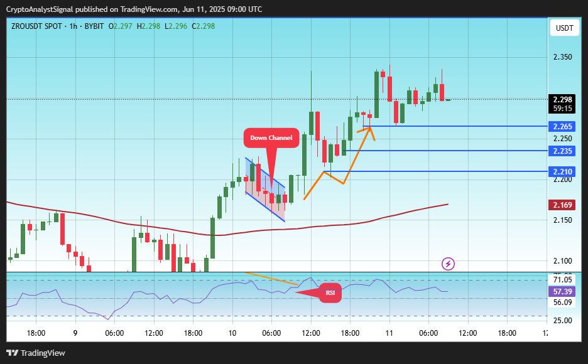This screenshot has height=364, width=588.
Task: Click the 2.100 price axis label
Action: (562, 261)
